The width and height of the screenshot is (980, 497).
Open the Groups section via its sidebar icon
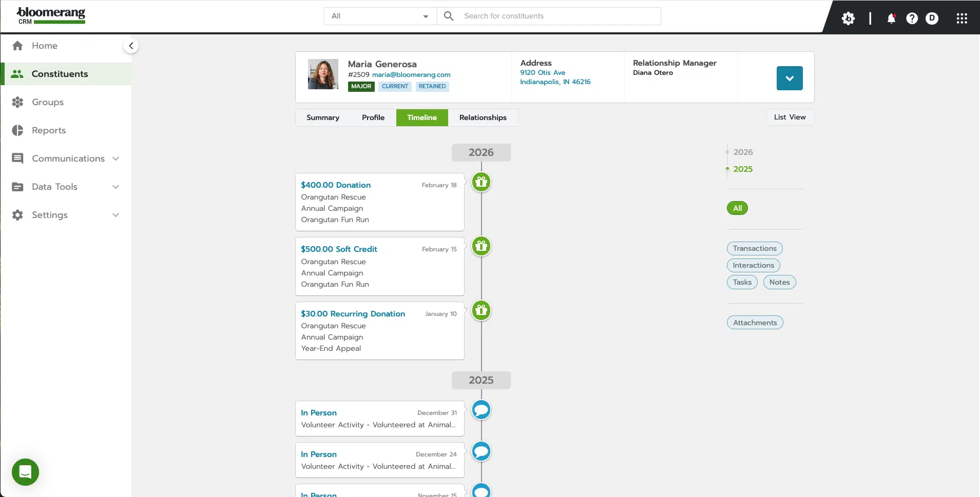coord(17,102)
